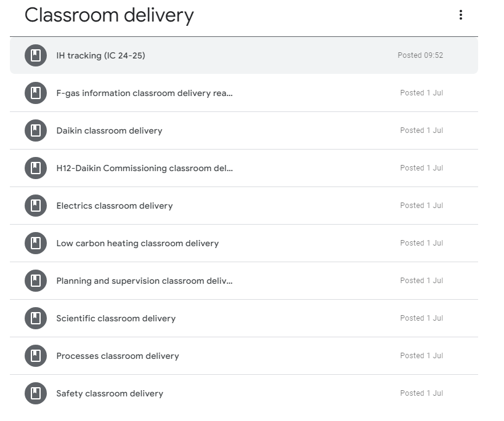504x421 pixels.
Task: Open Processes classroom delivery title
Action: point(117,356)
